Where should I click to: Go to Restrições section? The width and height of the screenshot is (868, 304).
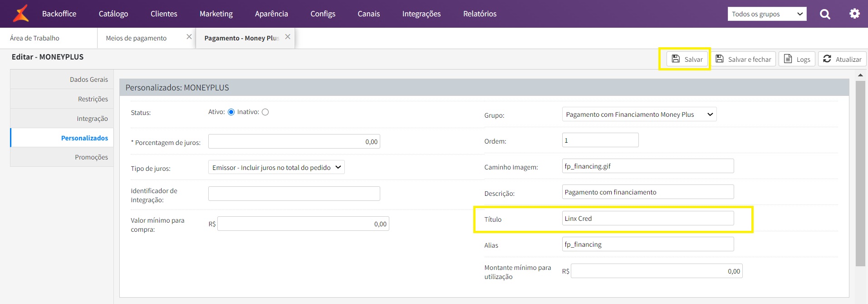coord(62,99)
